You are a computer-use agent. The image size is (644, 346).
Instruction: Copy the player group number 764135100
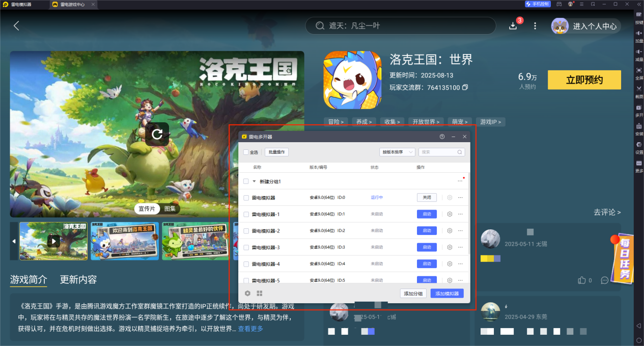coord(465,88)
